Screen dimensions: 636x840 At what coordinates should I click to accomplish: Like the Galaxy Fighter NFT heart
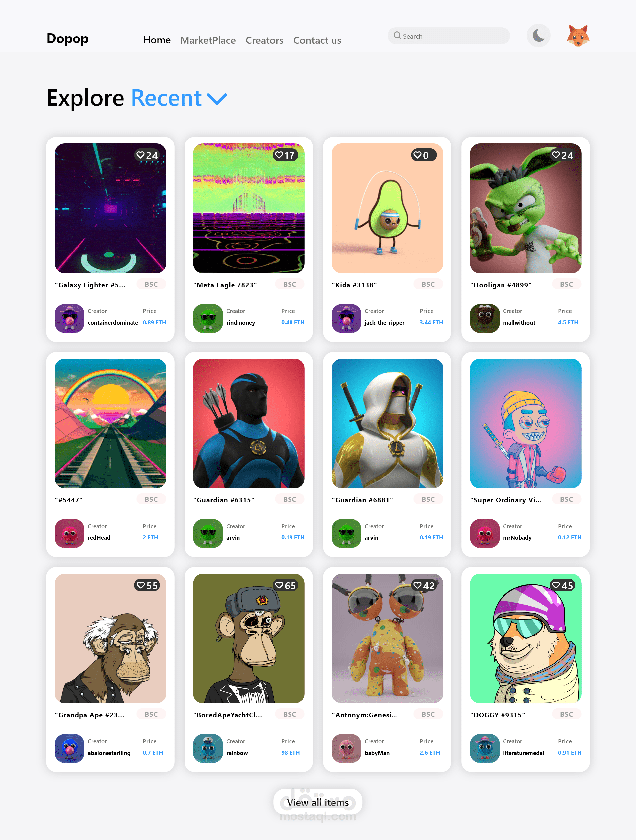pos(141,155)
